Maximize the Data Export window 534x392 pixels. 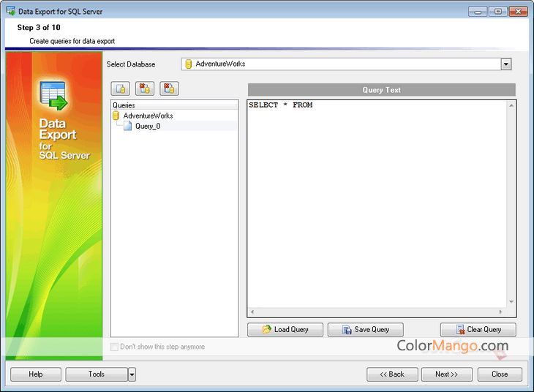(497, 12)
